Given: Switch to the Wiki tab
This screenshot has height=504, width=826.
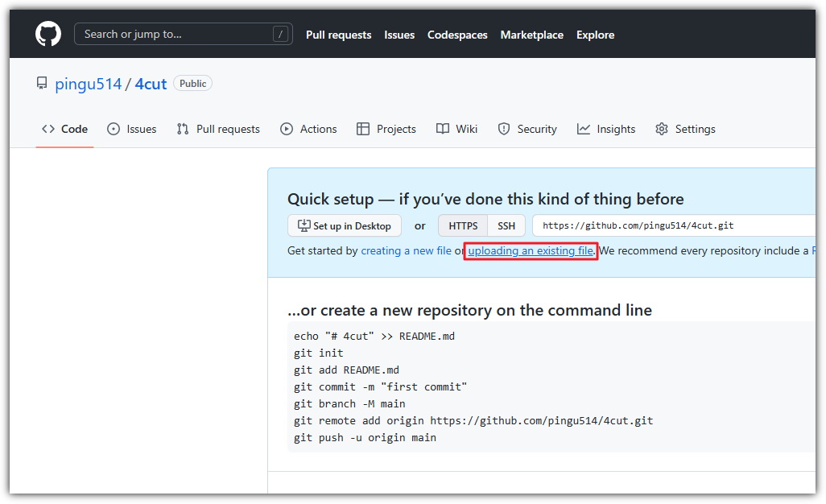Looking at the screenshot, I should point(456,129).
